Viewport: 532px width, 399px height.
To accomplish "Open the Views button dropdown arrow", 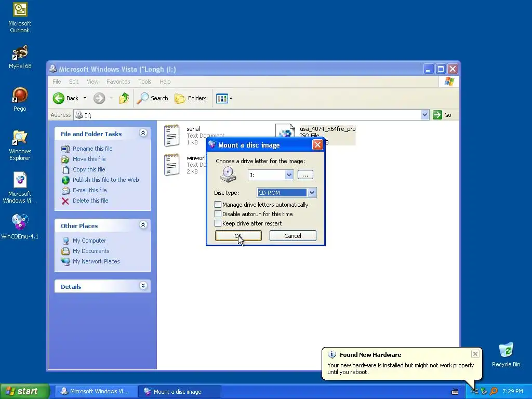I will (x=231, y=99).
